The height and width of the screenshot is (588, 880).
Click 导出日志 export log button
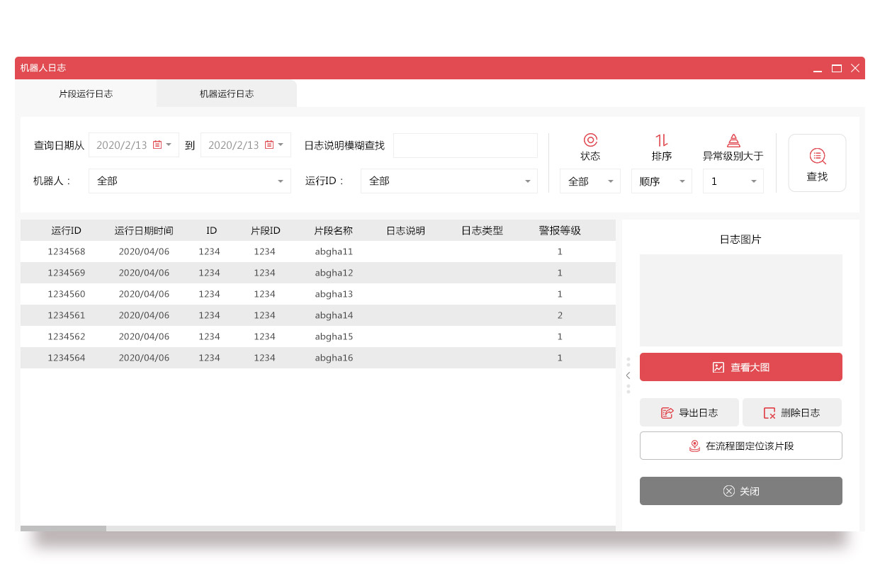(689, 412)
